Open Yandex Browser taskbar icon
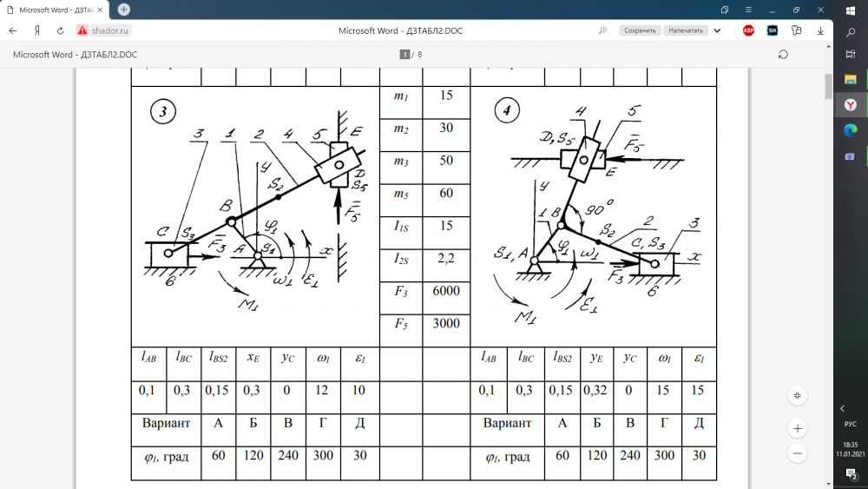868x489 pixels. click(851, 105)
